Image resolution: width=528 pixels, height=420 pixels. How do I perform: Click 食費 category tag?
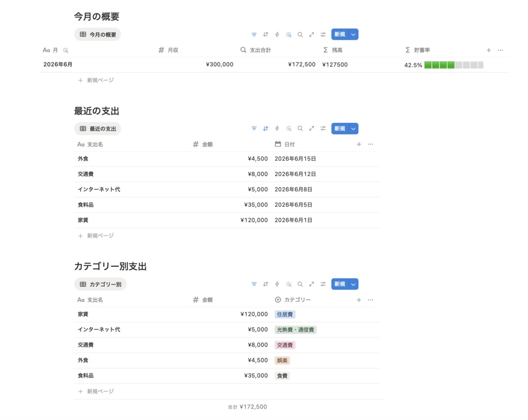pyautogui.click(x=282, y=376)
